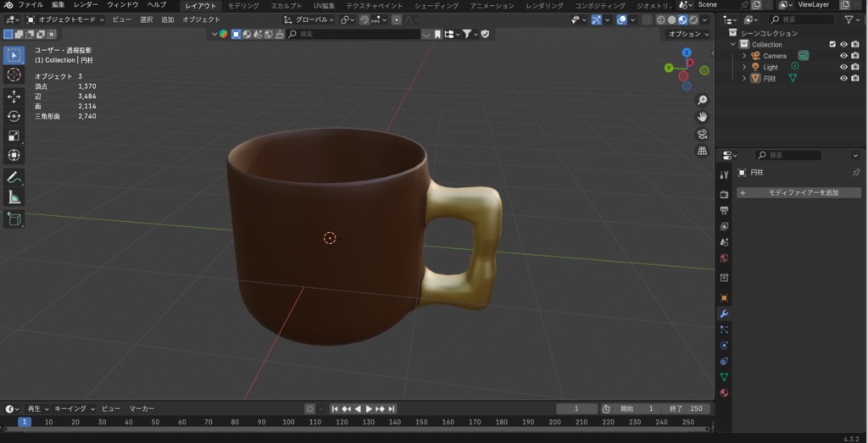Hide the Light object via eye icon

click(x=843, y=67)
